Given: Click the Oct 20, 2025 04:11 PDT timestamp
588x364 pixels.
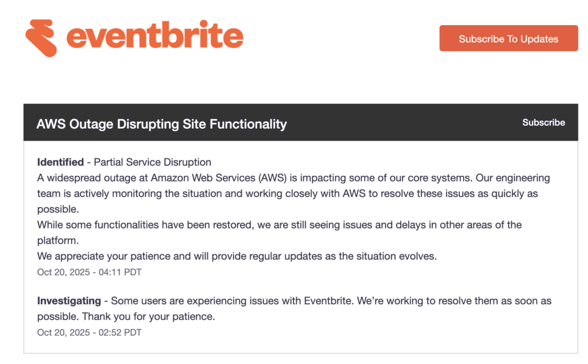Looking at the screenshot, I should (x=89, y=272).
